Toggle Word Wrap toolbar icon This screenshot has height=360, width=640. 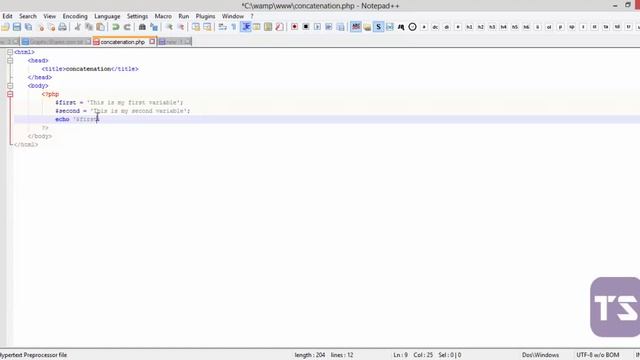tap(222, 27)
